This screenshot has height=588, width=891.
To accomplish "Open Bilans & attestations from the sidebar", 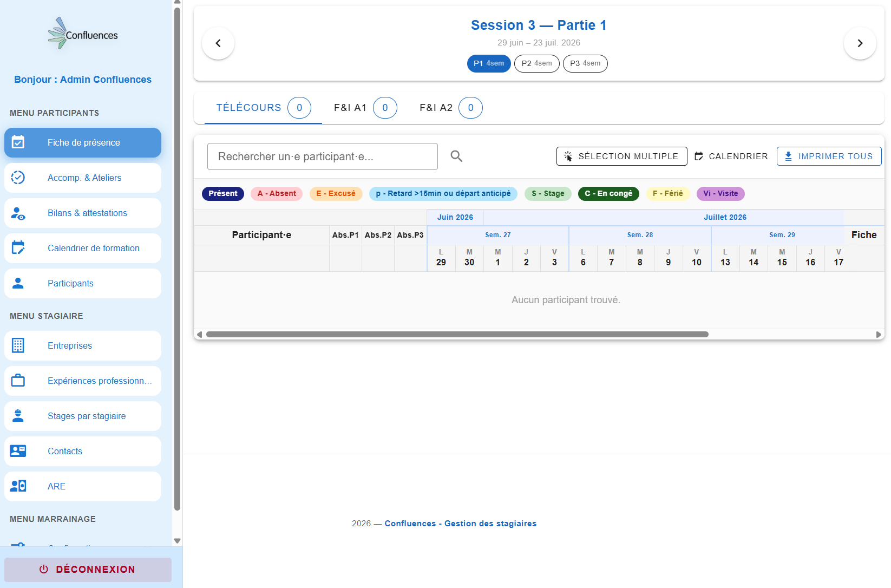I will pos(83,213).
